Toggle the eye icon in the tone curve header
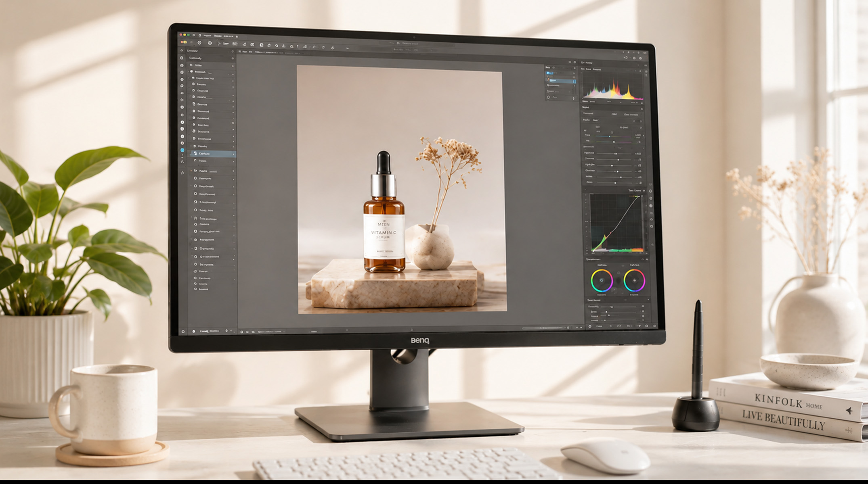The image size is (868, 484). 644,191
